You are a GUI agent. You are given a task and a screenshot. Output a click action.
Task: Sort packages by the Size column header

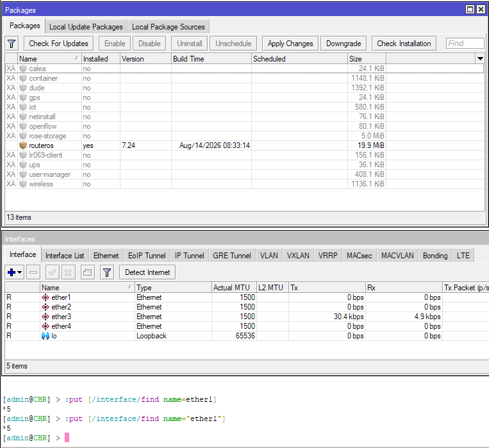[367, 59]
